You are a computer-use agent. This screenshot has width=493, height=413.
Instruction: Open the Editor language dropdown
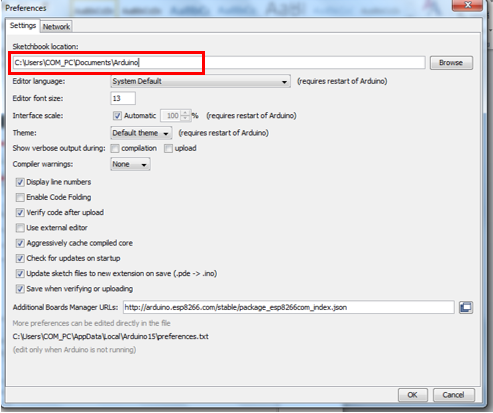(x=200, y=81)
